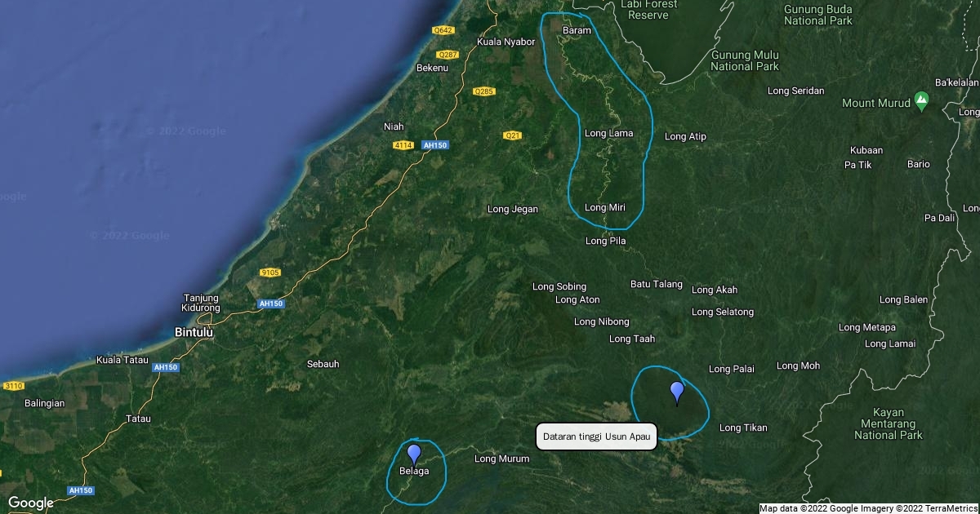
Task: Click the 9105 route badge
Action: (x=270, y=272)
